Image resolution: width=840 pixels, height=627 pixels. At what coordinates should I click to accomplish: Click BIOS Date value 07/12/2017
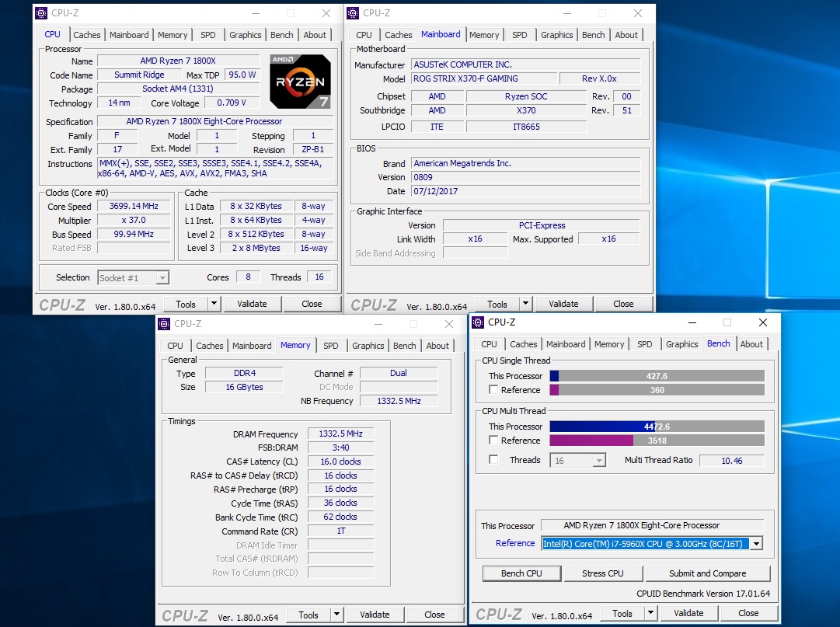526,191
